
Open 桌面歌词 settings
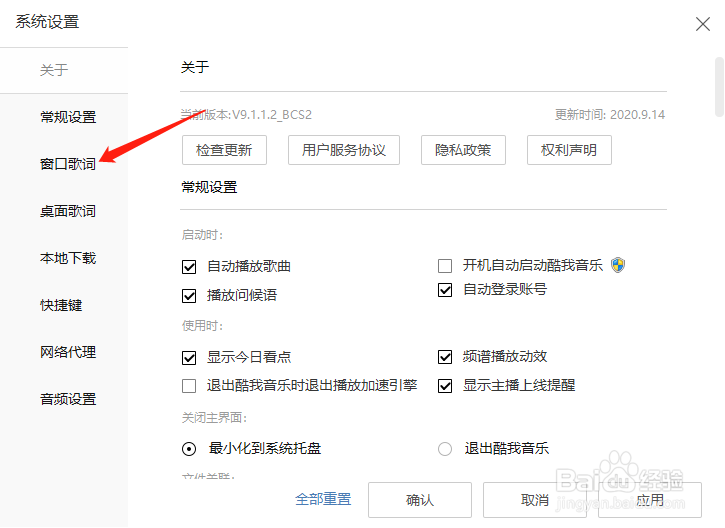68,211
